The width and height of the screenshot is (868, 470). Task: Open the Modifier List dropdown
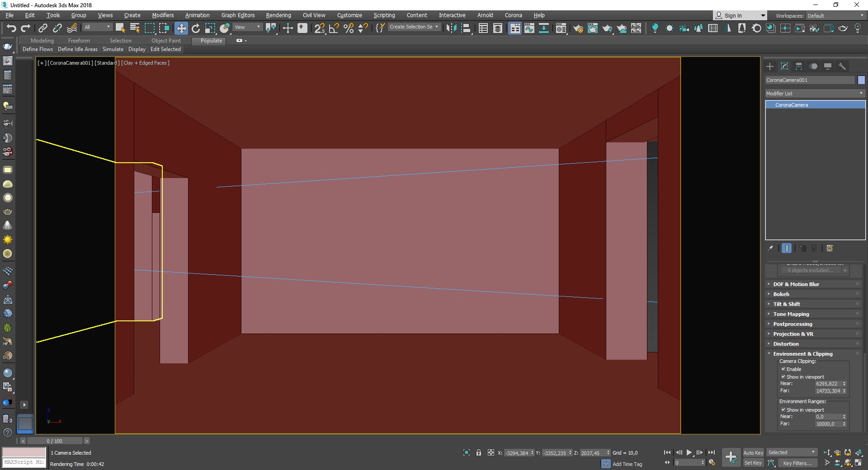(815, 93)
